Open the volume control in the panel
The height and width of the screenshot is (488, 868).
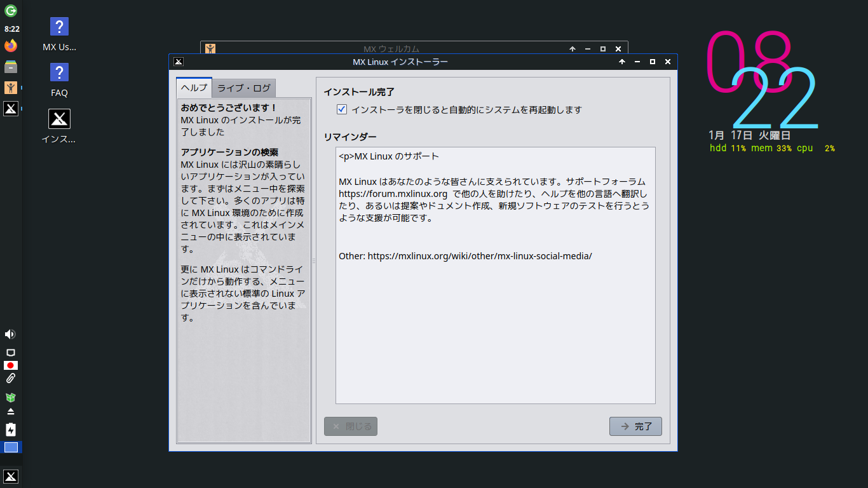point(10,334)
